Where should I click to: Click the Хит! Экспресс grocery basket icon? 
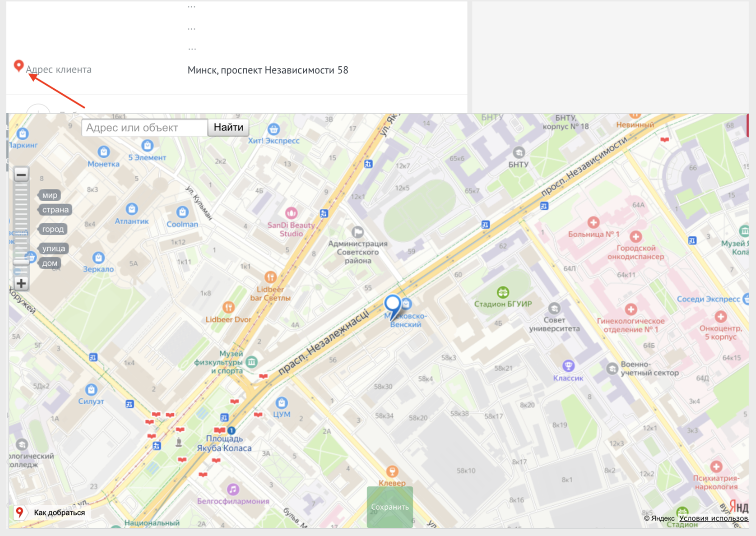[273, 129]
